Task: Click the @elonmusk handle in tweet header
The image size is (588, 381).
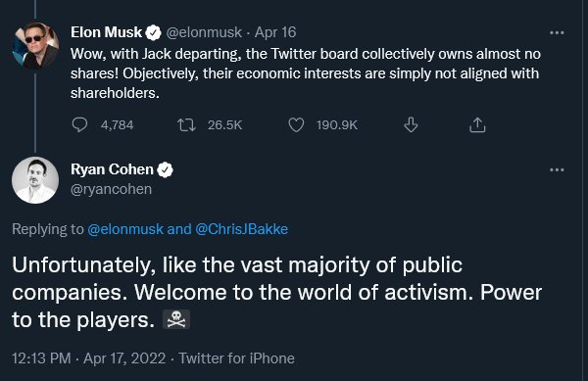Action: 204,32
